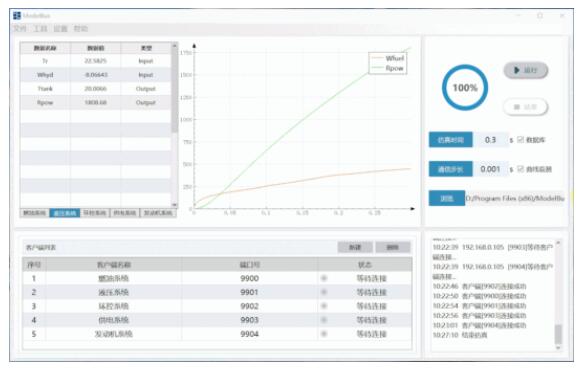
Task: Click status indicator dot for port 9903
Action: (x=324, y=320)
